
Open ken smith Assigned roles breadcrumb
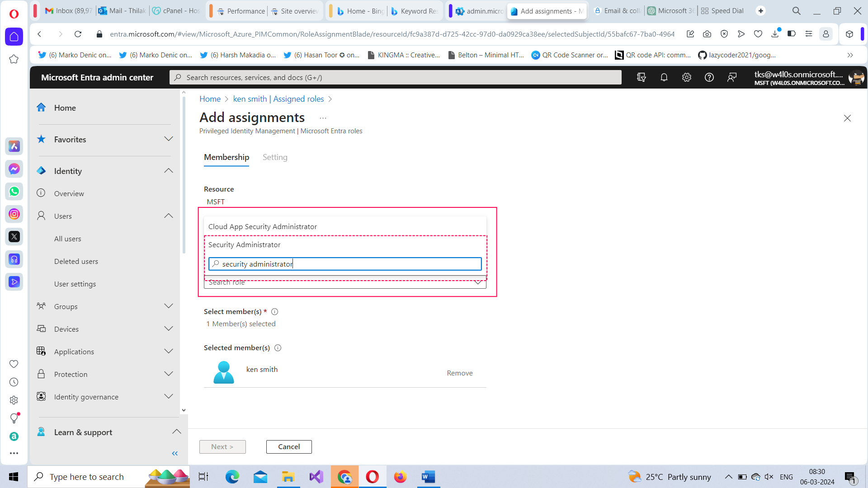point(278,99)
